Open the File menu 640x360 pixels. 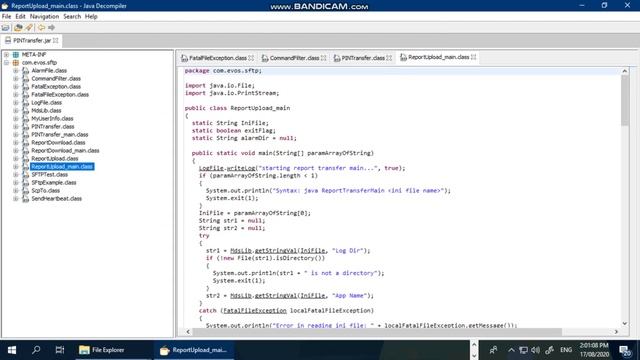point(7,16)
